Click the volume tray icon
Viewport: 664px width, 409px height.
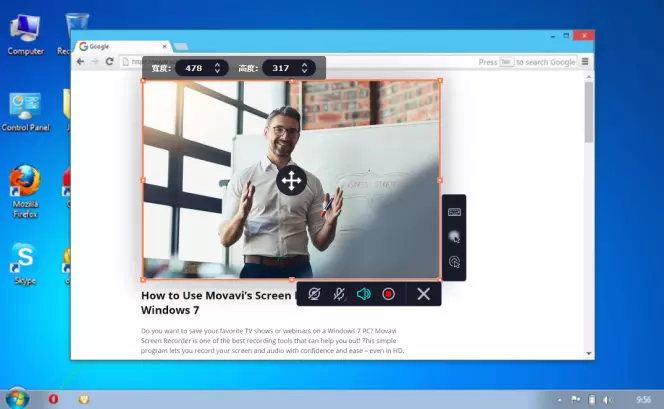608,399
